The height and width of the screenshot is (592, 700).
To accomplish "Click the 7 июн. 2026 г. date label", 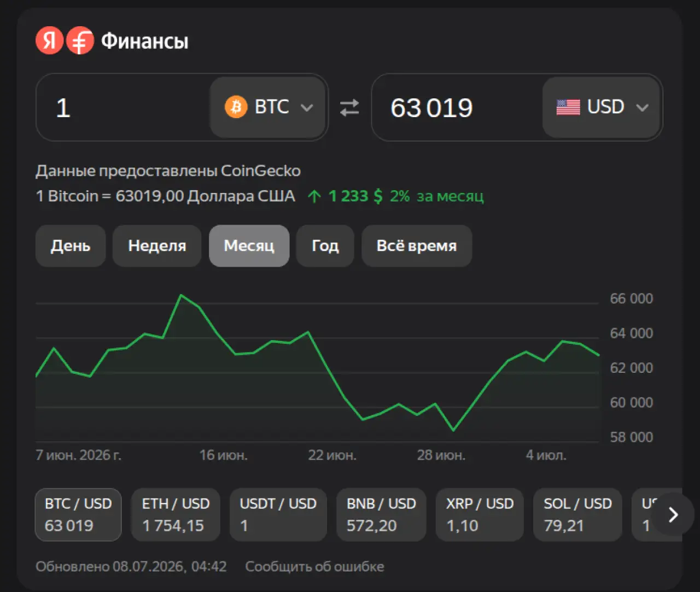I will point(79,455).
